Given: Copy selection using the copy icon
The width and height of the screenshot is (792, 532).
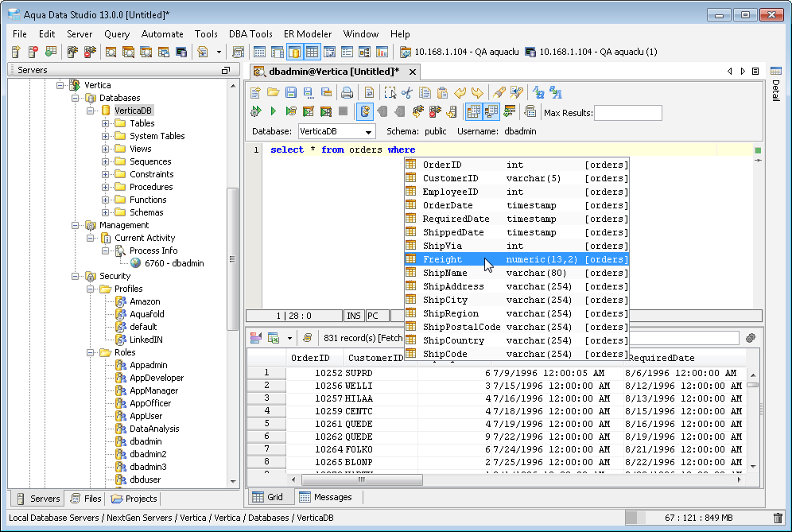Looking at the screenshot, I should [425, 92].
